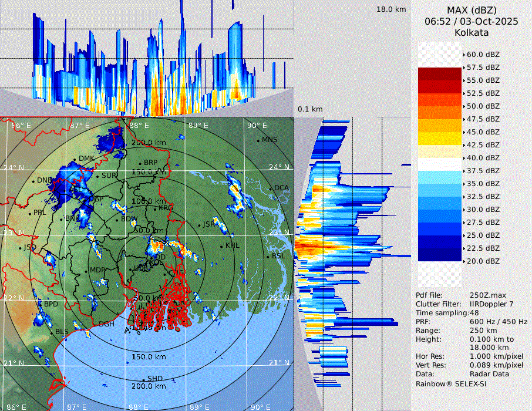This screenshot has width=532, height=411.
Task: Click the MNS station marker on map
Action: pyautogui.click(x=258, y=140)
